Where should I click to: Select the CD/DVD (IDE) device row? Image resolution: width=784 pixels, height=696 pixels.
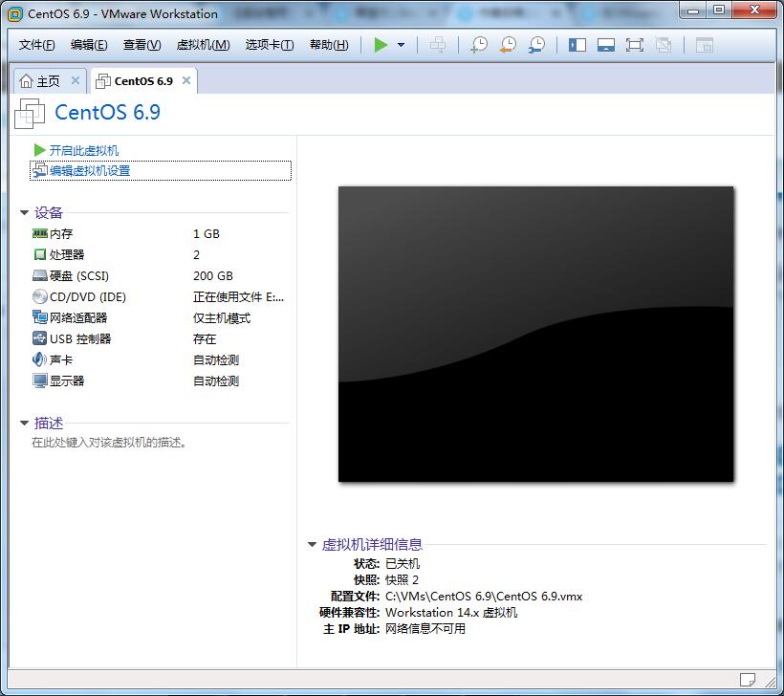pos(160,297)
